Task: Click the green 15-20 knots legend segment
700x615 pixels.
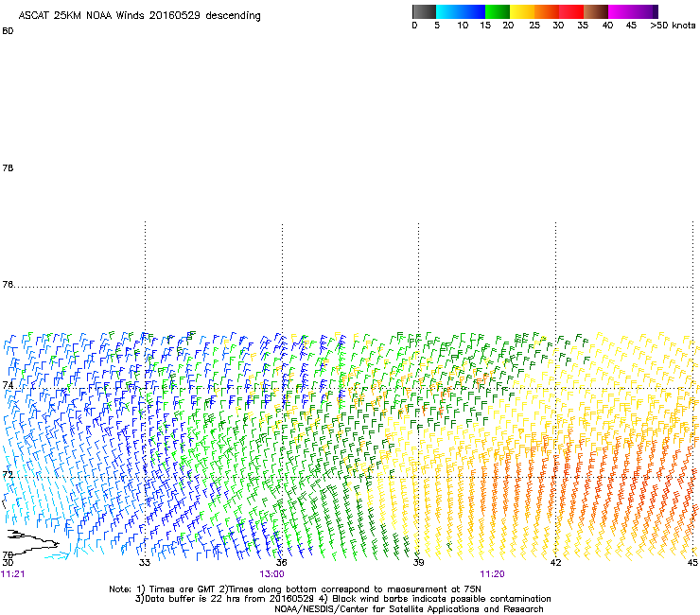Action: tap(498, 11)
